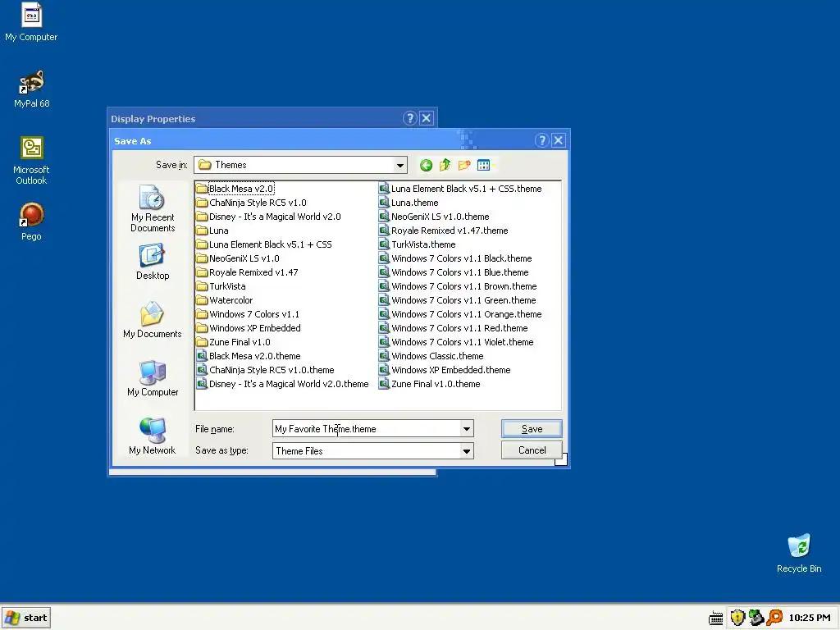Select Windows 7 Colors v1.1 folder
840x630 pixels.
coord(248,314)
